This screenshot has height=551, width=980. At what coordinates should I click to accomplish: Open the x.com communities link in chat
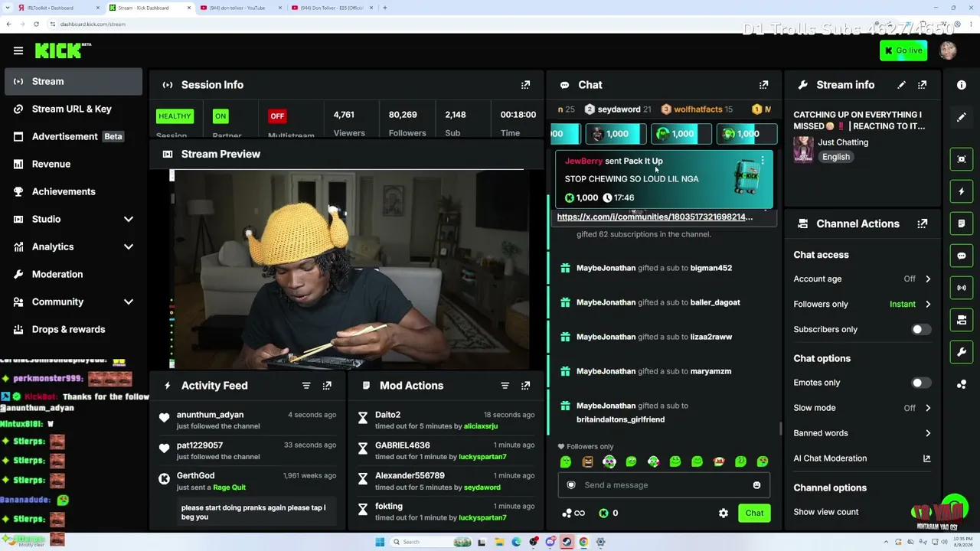[x=655, y=217]
